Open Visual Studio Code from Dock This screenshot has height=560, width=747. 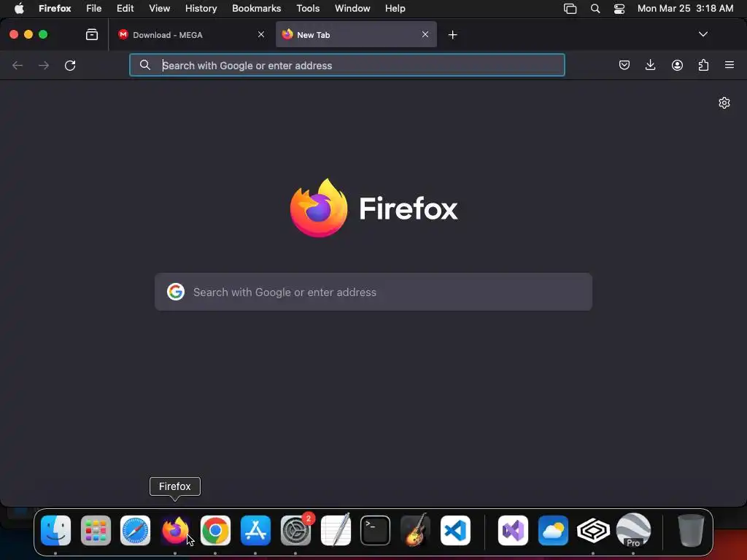coord(455,530)
